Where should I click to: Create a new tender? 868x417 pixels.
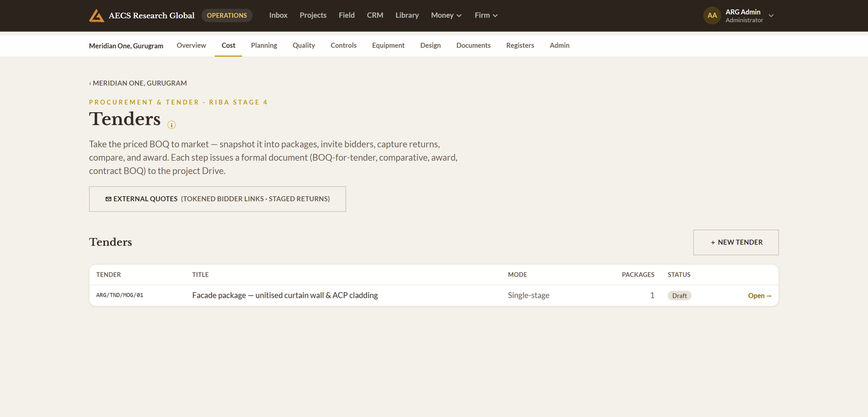736,242
